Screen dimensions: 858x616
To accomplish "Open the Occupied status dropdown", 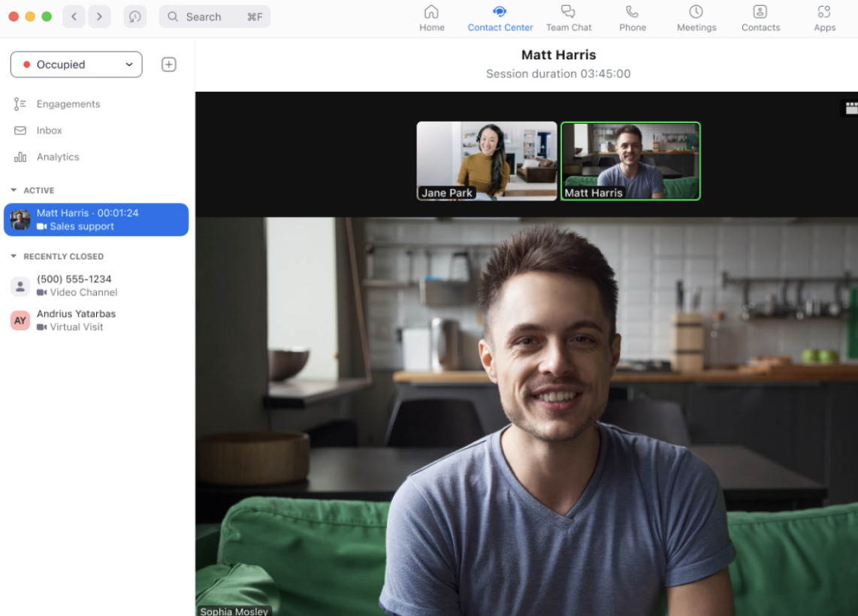I will 77,65.
